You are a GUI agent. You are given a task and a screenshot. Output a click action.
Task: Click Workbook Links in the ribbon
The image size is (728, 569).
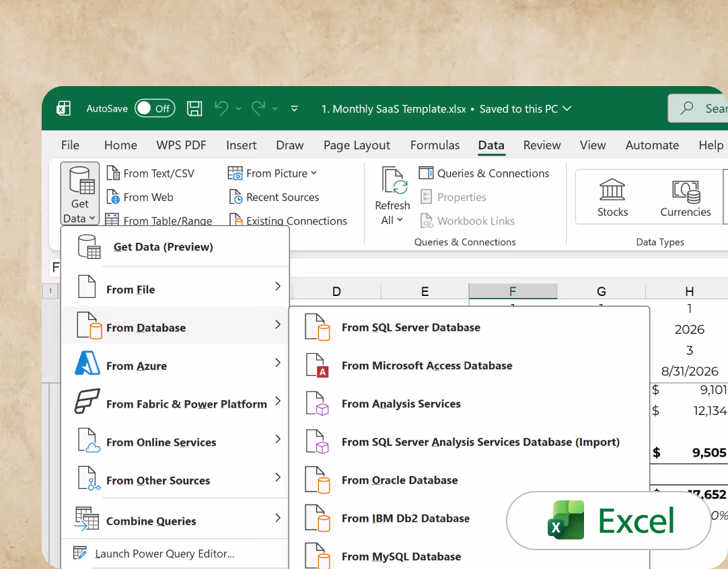[x=468, y=221]
